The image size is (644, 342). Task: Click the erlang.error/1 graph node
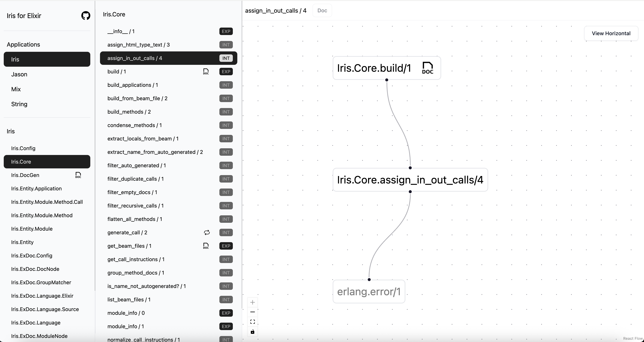[x=369, y=292]
